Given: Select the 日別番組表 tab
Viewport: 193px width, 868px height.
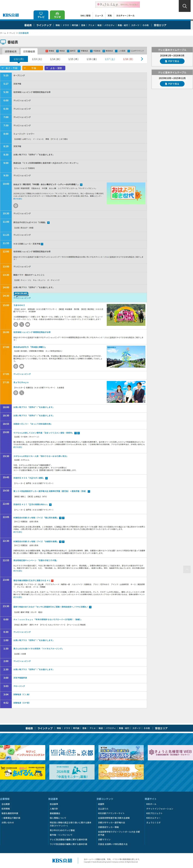Looking at the screenshot, I should point(29,51).
